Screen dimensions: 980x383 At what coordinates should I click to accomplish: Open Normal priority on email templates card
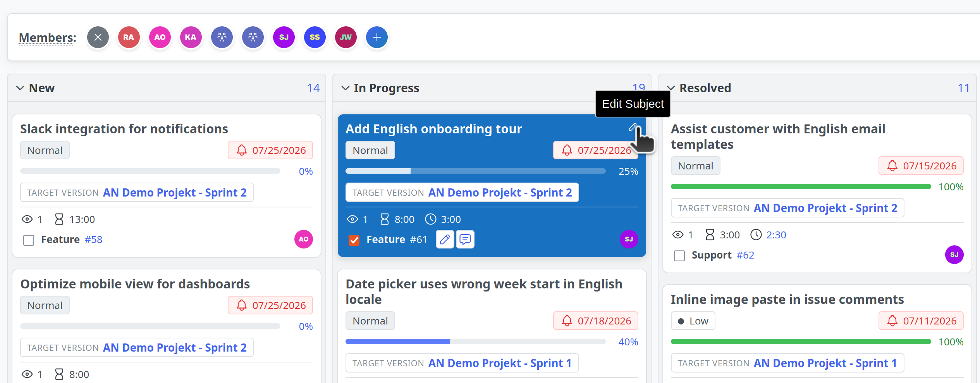696,166
